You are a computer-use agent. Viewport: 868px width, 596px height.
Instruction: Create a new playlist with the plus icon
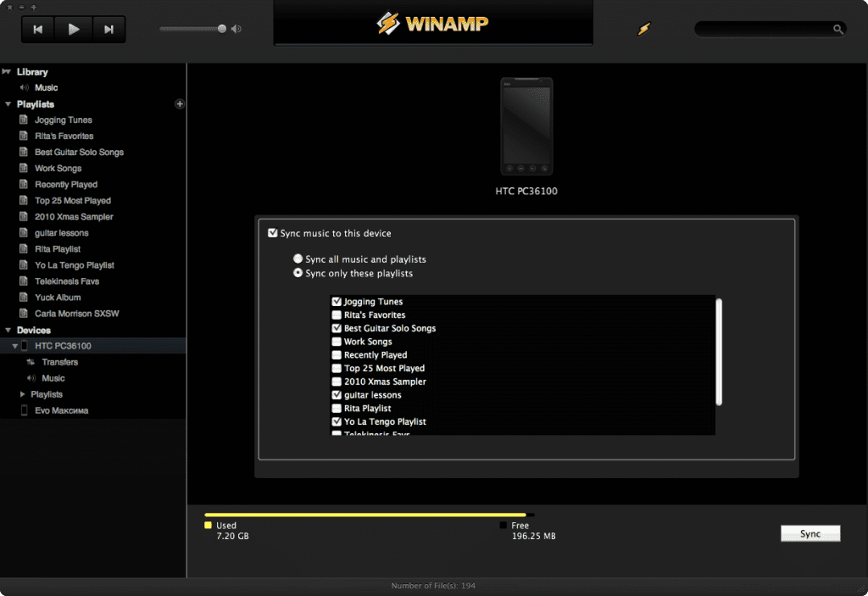point(180,103)
